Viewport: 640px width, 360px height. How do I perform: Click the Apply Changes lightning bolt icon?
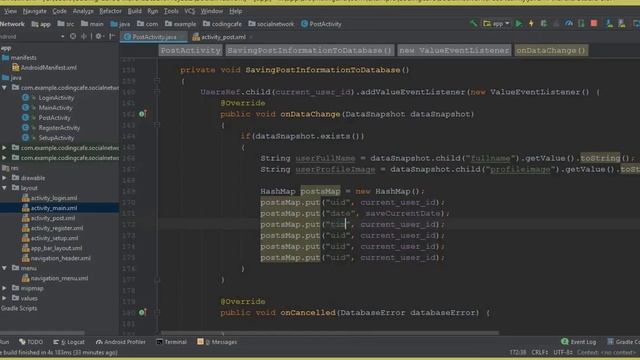tap(531, 24)
